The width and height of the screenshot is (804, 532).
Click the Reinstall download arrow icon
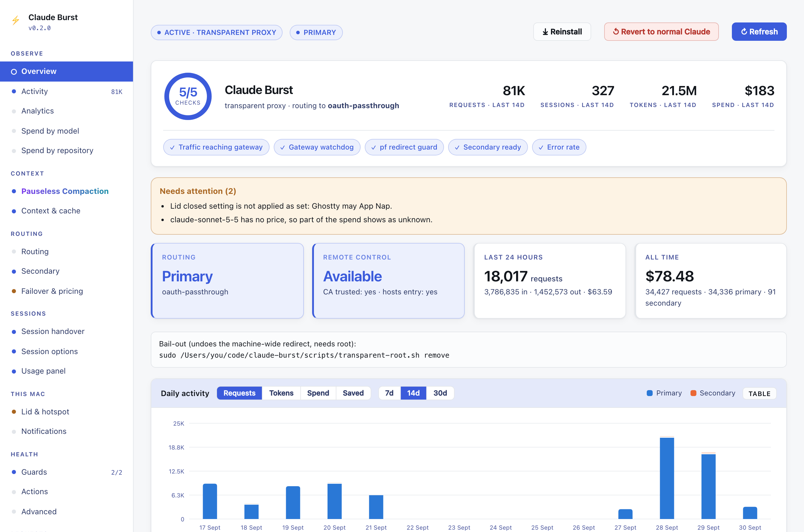(x=545, y=32)
